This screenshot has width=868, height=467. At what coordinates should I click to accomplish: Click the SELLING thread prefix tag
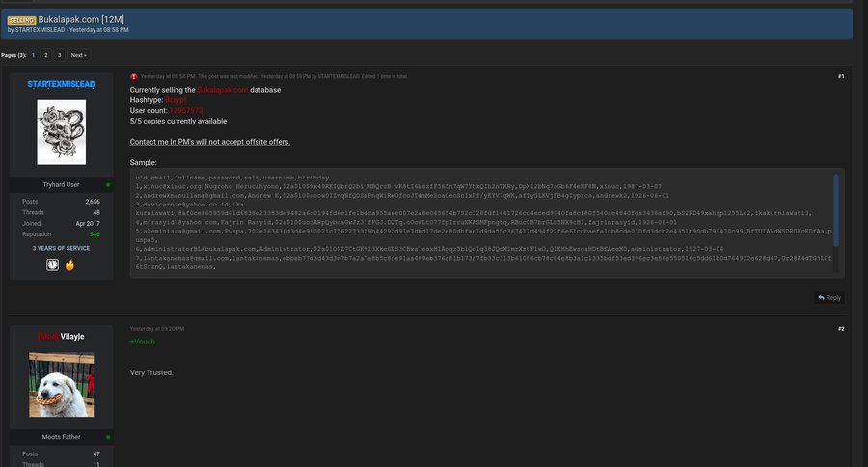[x=21, y=20]
